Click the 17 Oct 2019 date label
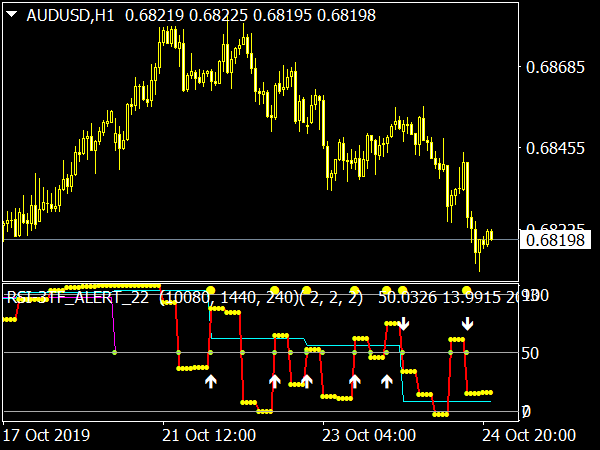Screen dimensions: 600x450 click(46, 435)
